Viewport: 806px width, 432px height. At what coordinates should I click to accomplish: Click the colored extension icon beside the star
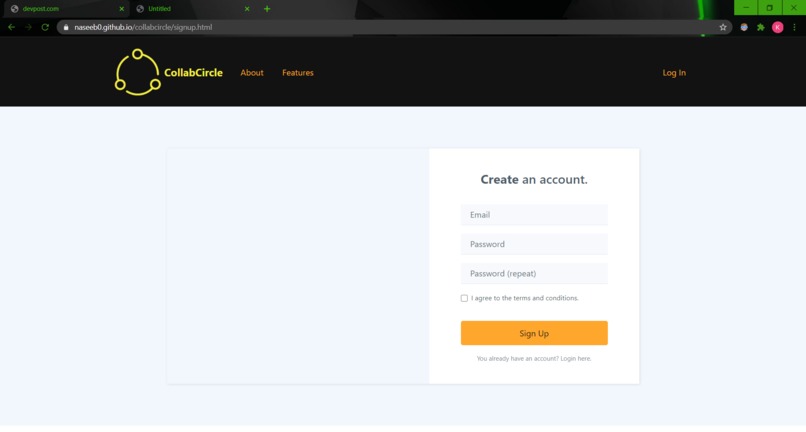click(x=744, y=27)
